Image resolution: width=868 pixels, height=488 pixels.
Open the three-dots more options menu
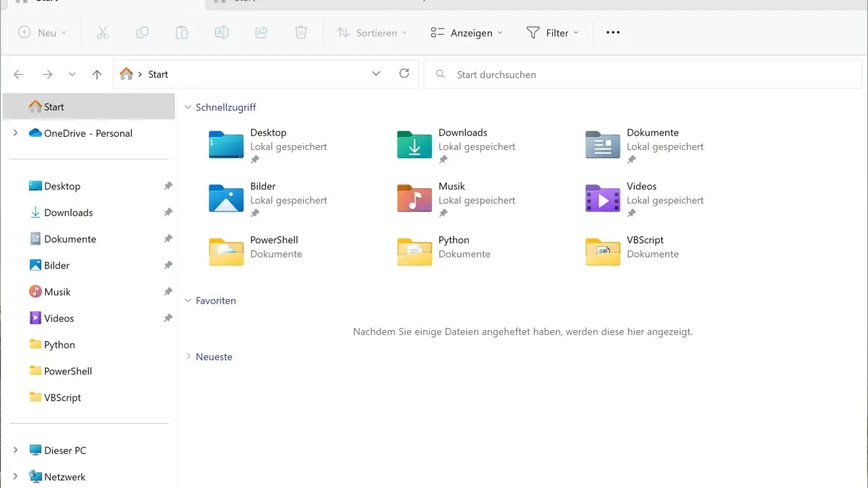[x=613, y=33]
